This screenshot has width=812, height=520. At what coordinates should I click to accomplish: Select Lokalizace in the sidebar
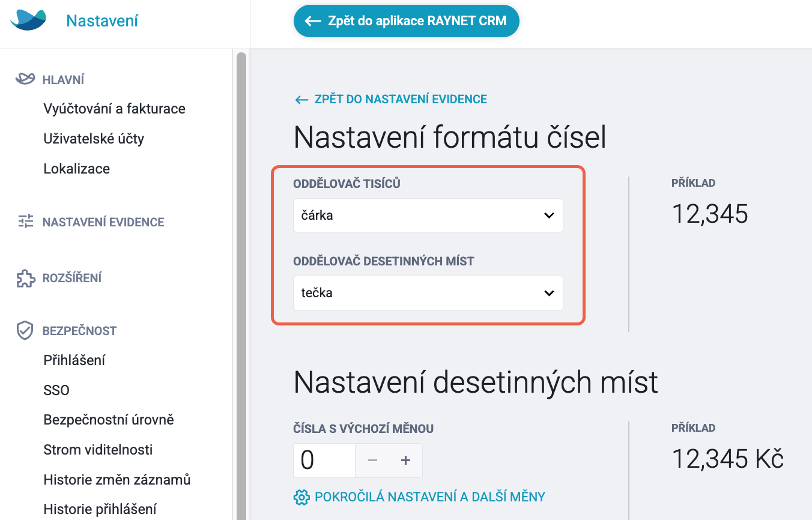click(77, 169)
